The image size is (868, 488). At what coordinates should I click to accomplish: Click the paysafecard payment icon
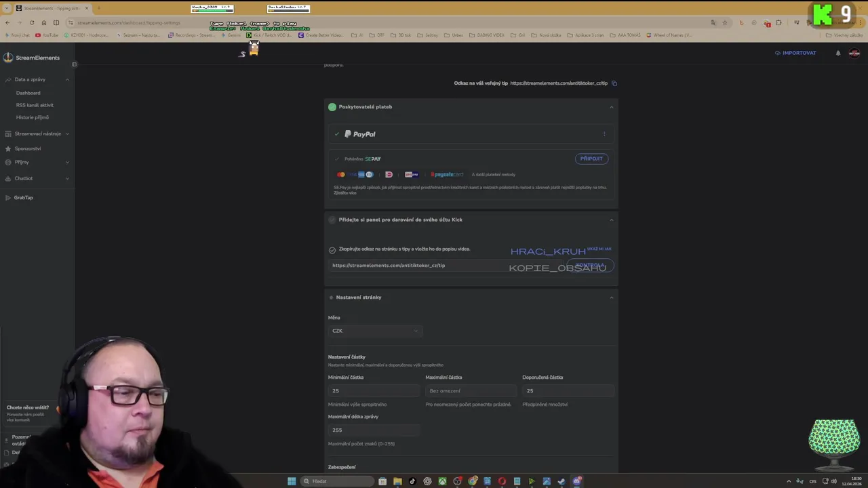tap(447, 174)
